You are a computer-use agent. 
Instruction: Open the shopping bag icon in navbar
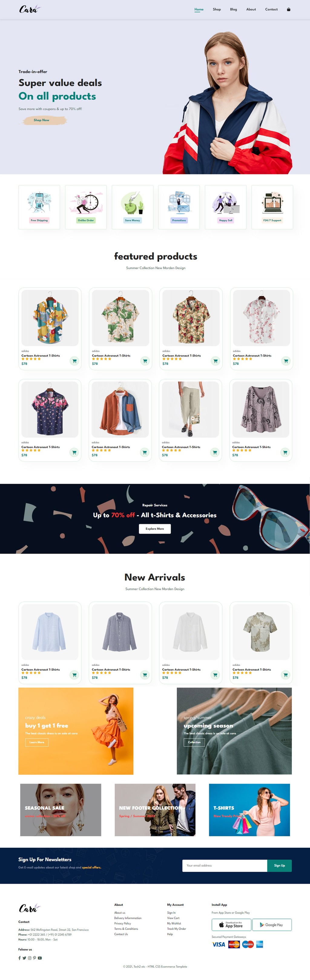pos(288,9)
